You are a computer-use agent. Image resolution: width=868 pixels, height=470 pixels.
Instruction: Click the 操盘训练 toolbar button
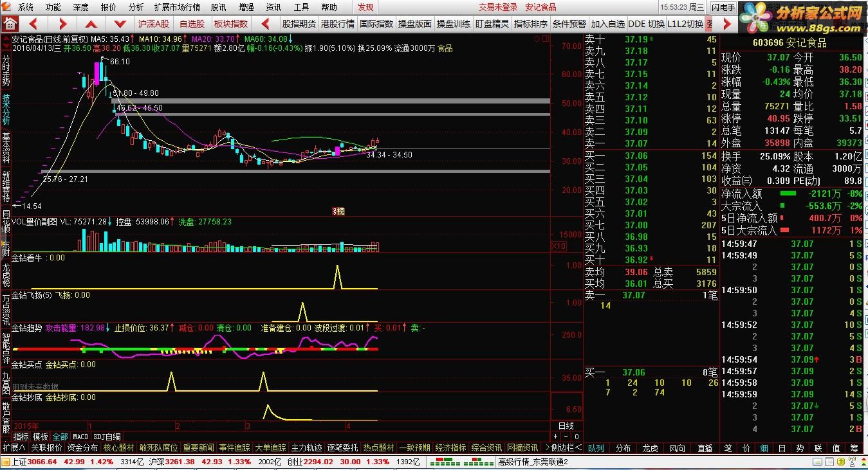[x=454, y=24]
